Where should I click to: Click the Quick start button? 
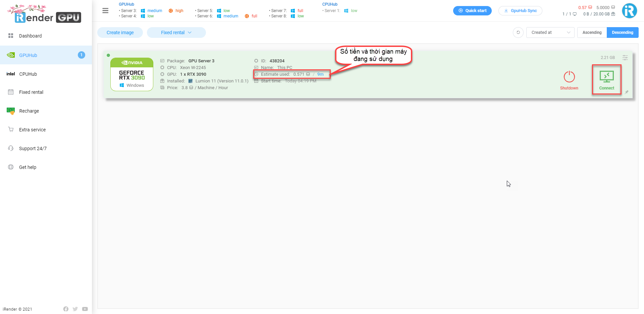[472, 11]
